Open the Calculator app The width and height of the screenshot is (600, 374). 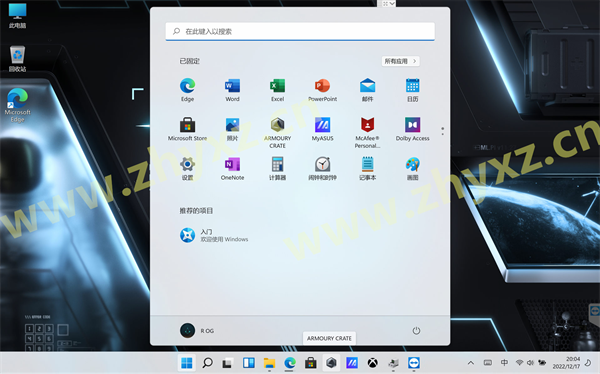tap(277, 168)
